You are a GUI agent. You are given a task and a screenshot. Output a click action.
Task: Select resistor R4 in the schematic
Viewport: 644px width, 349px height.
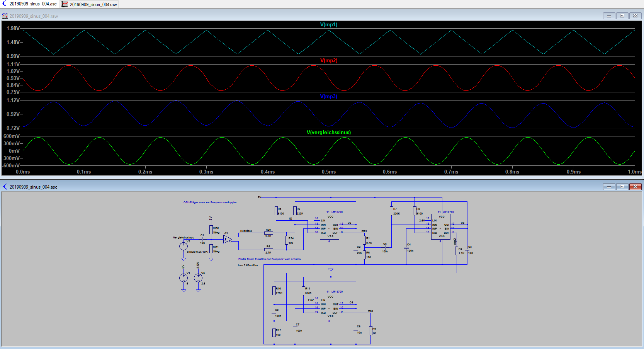tap(276, 211)
